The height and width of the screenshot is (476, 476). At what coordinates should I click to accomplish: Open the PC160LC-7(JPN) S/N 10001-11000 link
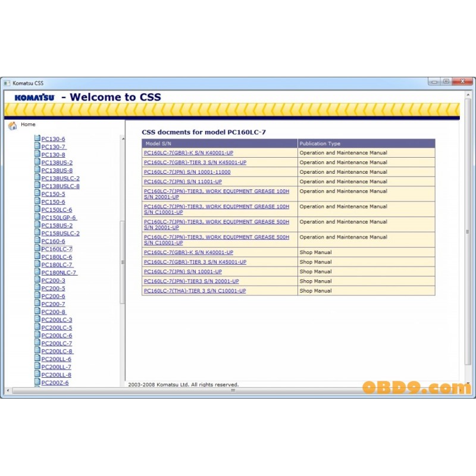(187, 172)
